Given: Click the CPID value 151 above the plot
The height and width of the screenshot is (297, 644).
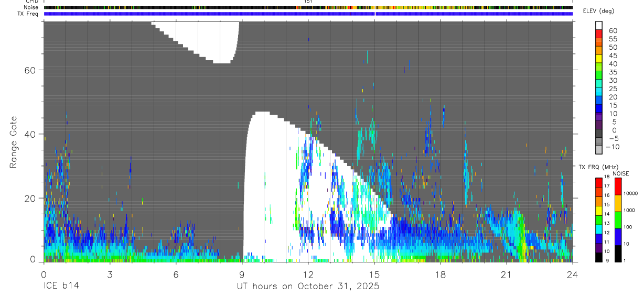Looking at the screenshot, I should [x=308, y=2].
